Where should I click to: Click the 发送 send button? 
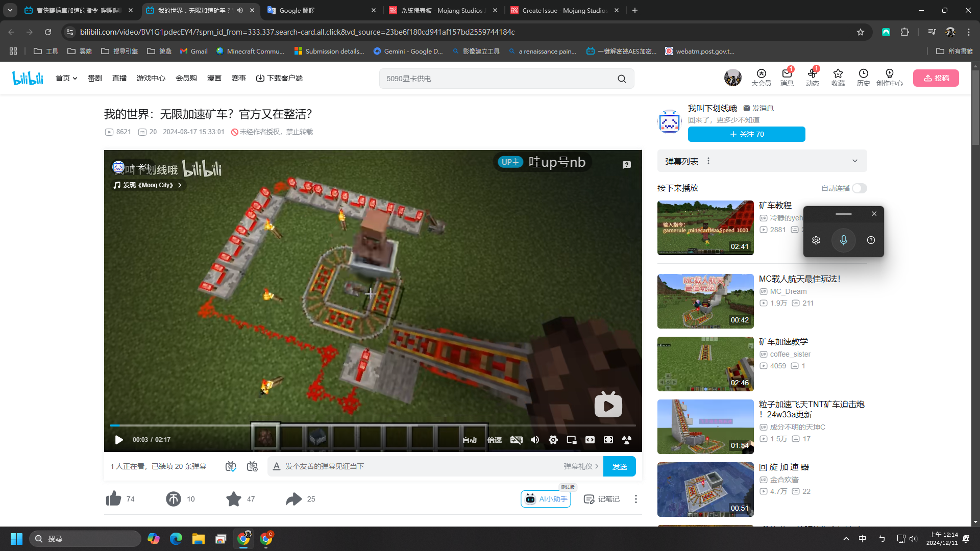619,466
